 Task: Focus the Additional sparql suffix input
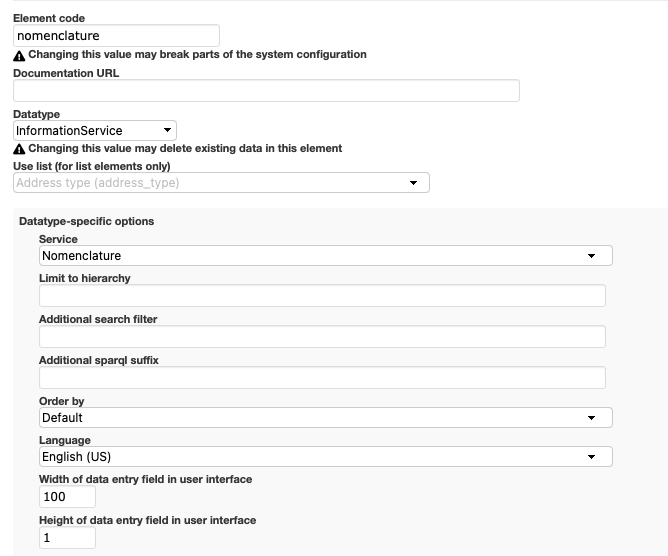tap(322, 377)
